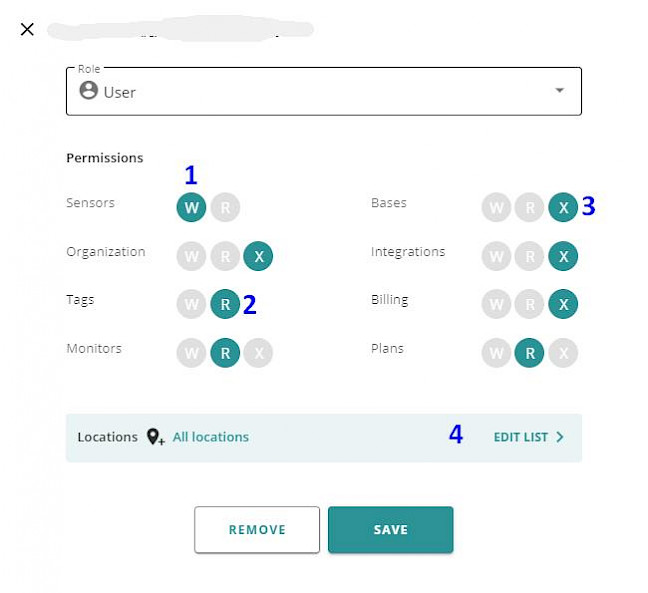Open the Role dropdown arrow
648x593 pixels.
[560, 90]
